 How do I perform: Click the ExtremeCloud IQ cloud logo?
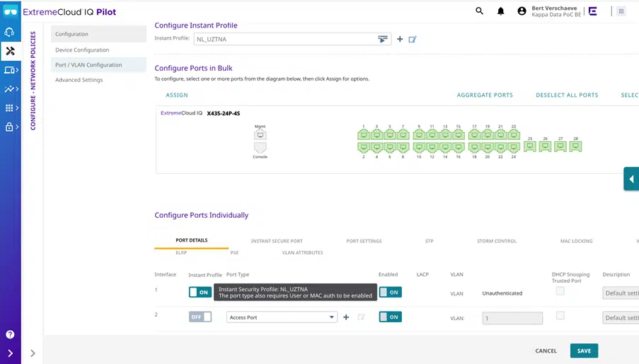tap(10, 11)
